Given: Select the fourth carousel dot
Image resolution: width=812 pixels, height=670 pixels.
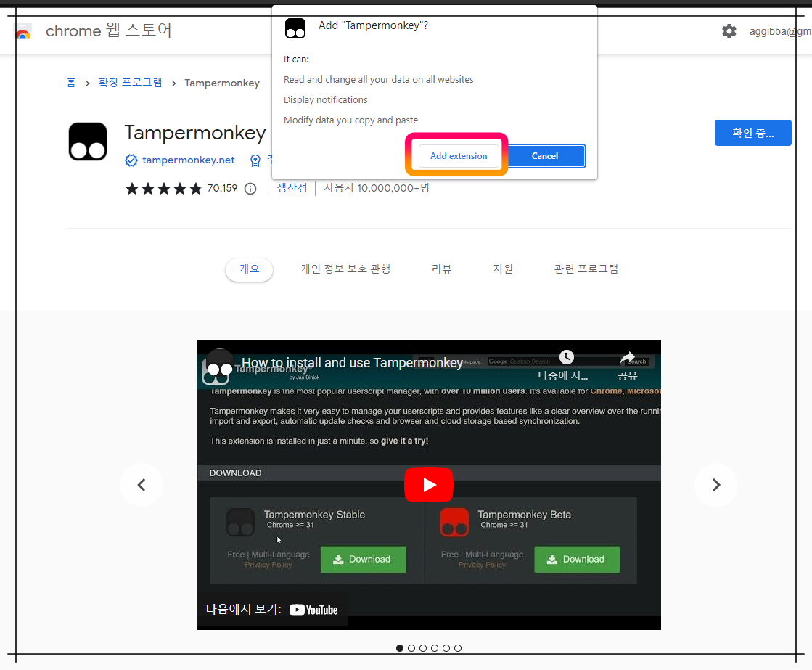Looking at the screenshot, I should point(435,648).
